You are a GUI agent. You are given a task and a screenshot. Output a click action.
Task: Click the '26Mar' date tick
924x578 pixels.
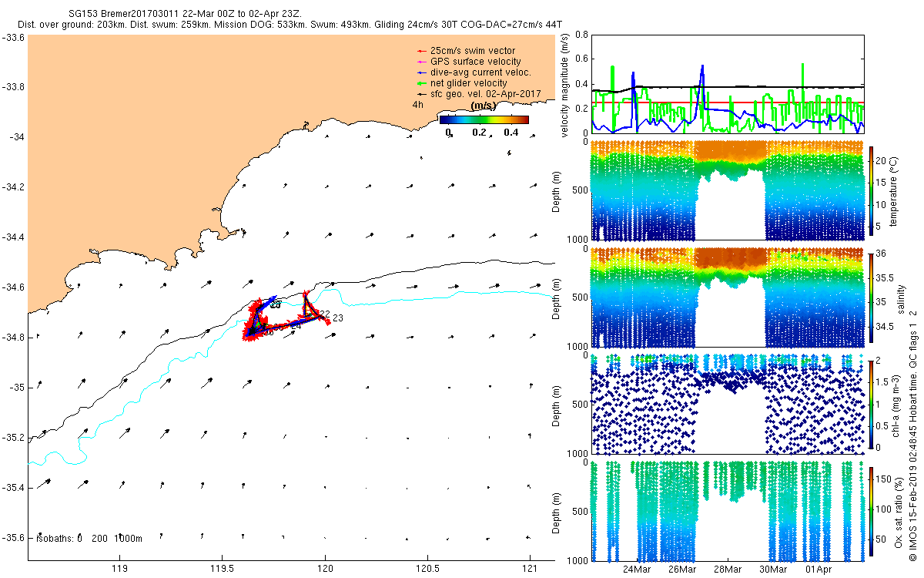[682, 570]
